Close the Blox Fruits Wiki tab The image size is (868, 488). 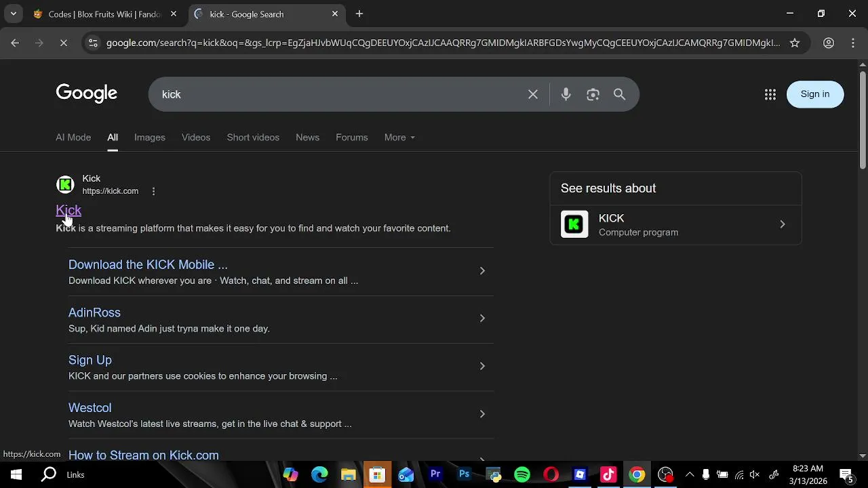(174, 14)
